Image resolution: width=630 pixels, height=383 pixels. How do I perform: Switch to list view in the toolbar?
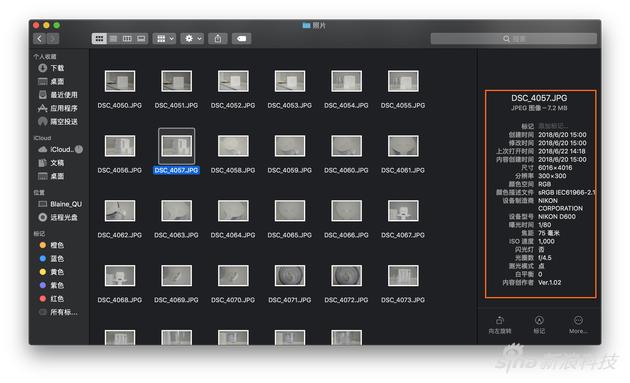(113, 39)
